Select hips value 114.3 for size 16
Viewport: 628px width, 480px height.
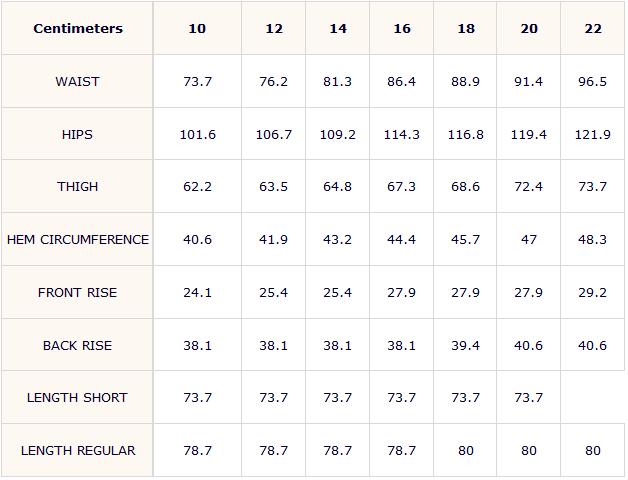(x=402, y=134)
